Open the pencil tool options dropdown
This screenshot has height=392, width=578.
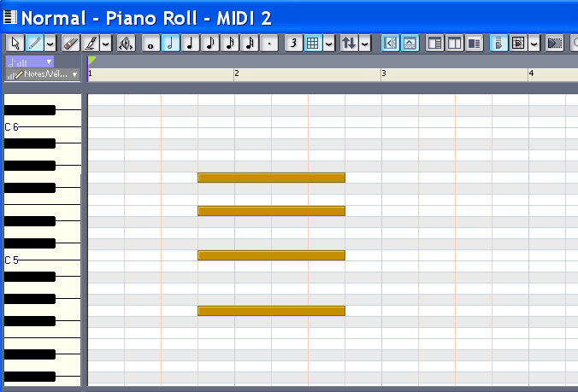click(x=50, y=43)
